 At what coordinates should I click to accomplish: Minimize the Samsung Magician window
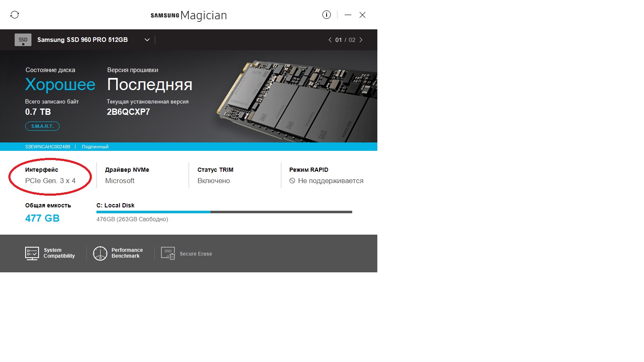click(348, 15)
